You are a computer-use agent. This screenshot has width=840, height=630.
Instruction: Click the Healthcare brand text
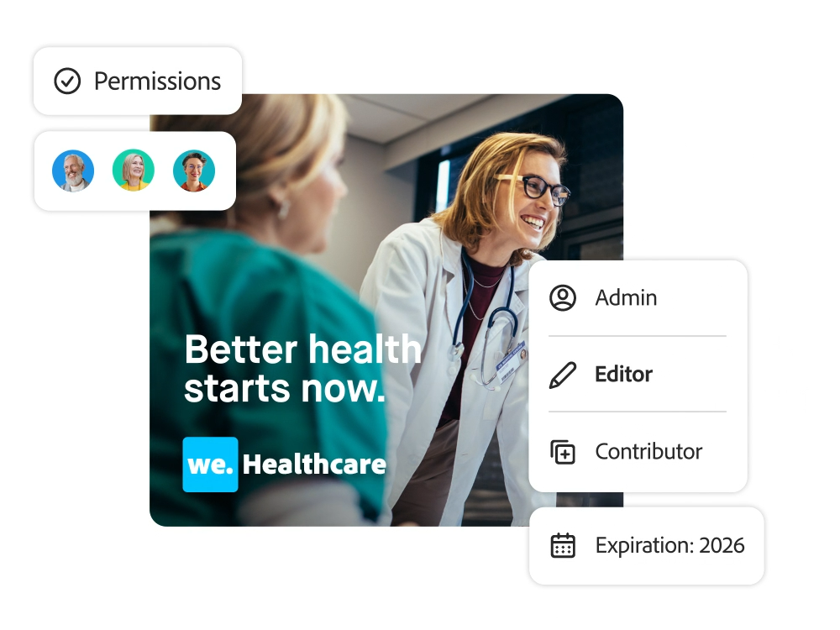tap(314, 464)
